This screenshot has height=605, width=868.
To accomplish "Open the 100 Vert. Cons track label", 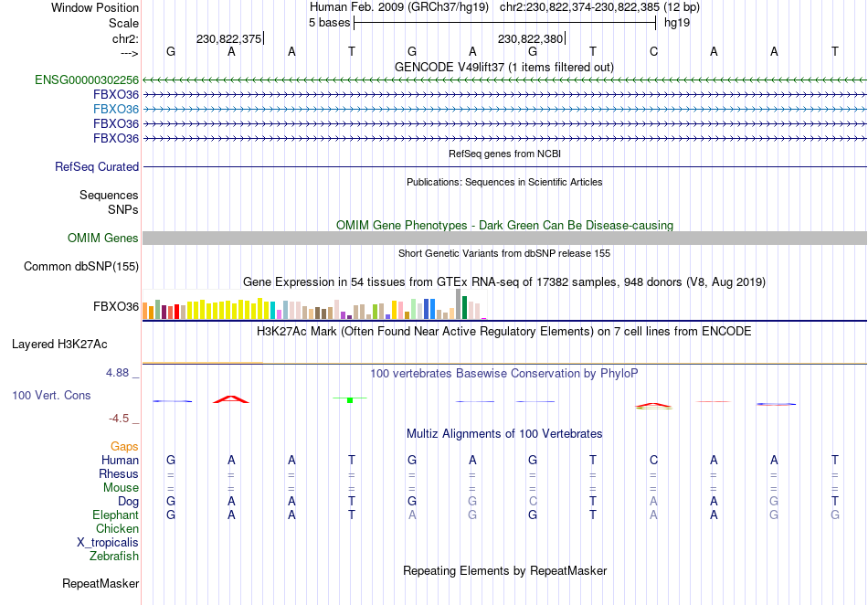I will coord(51,395).
